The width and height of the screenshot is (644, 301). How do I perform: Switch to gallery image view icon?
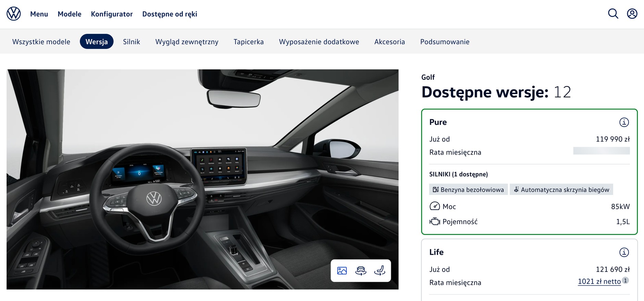(x=342, y=271)
